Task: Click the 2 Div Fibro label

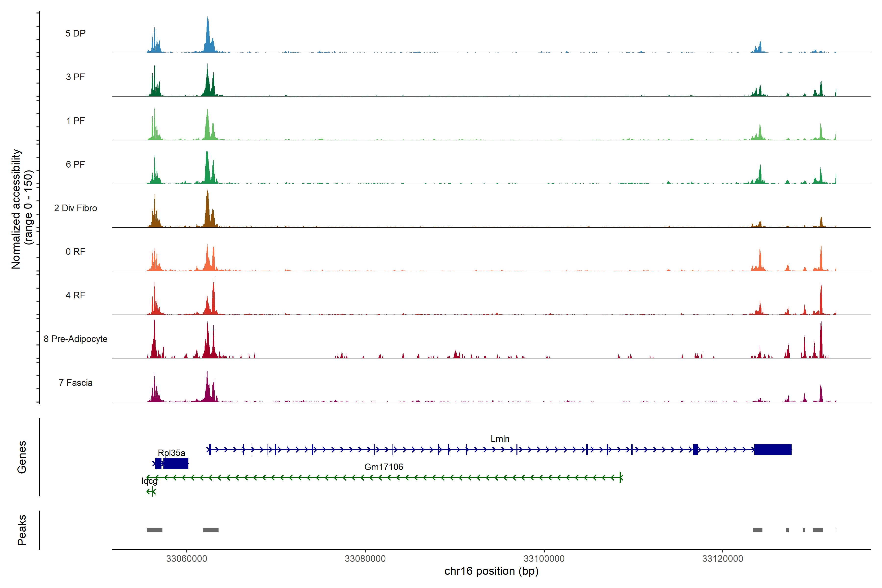Action: click(75, 208)
